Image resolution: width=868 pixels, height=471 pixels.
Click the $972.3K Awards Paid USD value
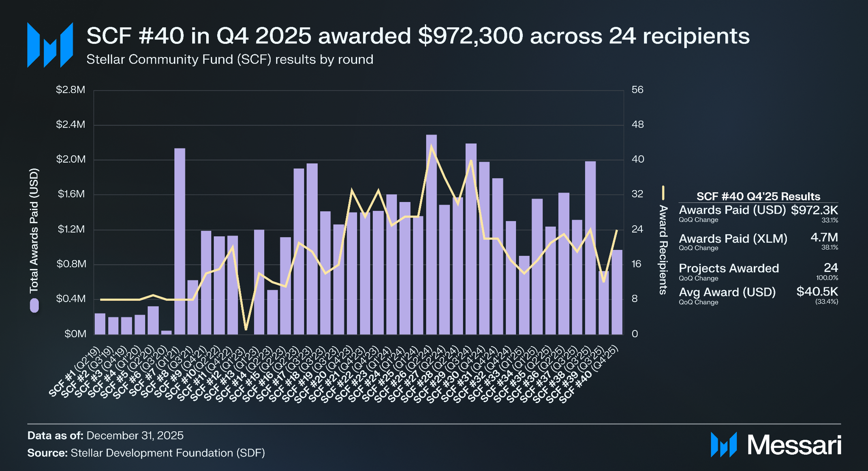tap(814, 210)
